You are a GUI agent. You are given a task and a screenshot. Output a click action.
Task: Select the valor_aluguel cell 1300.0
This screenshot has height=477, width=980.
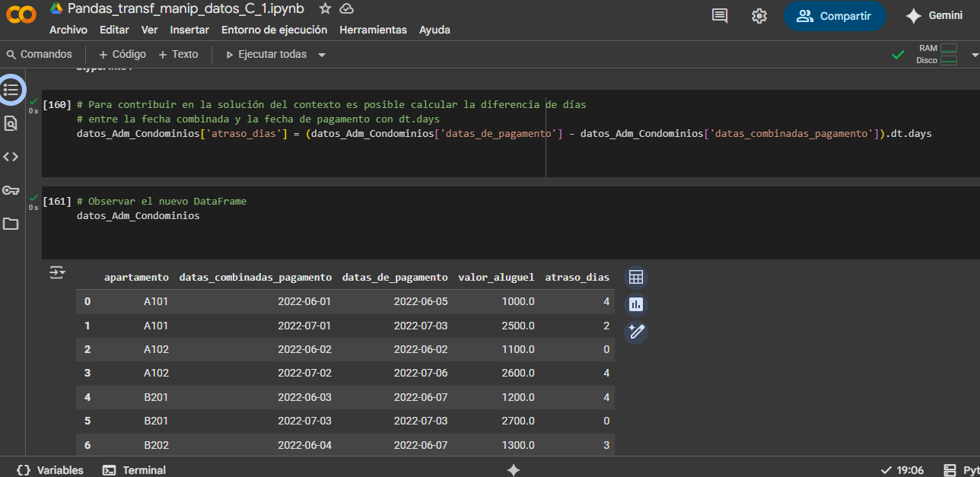pos(518,445)
